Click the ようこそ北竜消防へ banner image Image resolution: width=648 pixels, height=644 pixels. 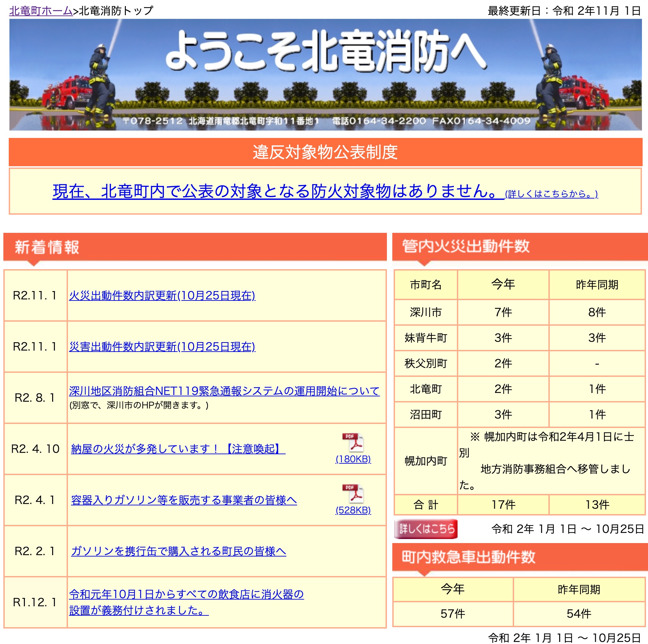click(x=324, y=74)
